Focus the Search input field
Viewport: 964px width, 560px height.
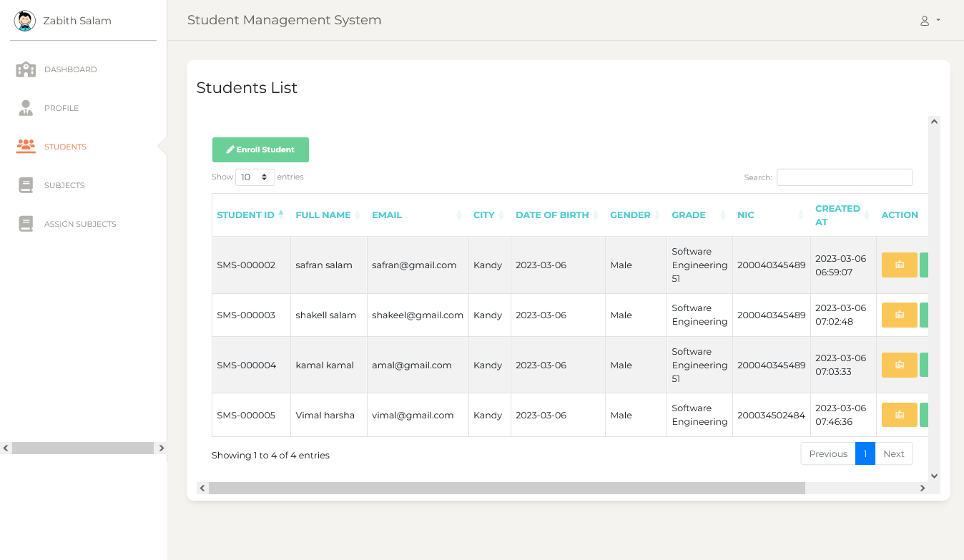[845, 177]
